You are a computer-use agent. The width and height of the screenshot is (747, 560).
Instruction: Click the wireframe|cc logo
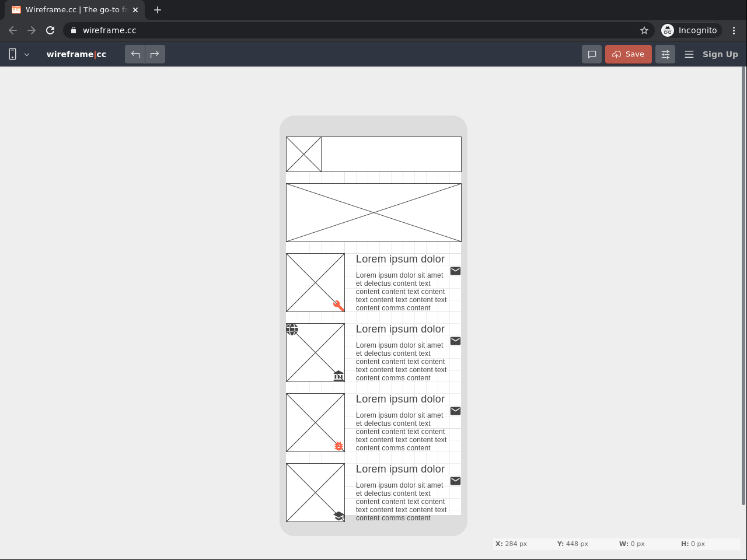[76, 54]
